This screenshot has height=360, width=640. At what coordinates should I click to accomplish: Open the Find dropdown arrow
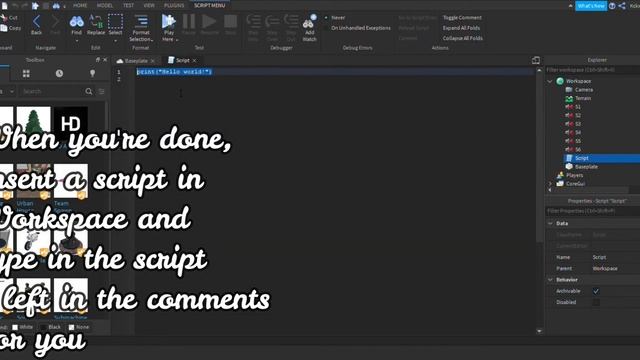click(x=76, y=40)
